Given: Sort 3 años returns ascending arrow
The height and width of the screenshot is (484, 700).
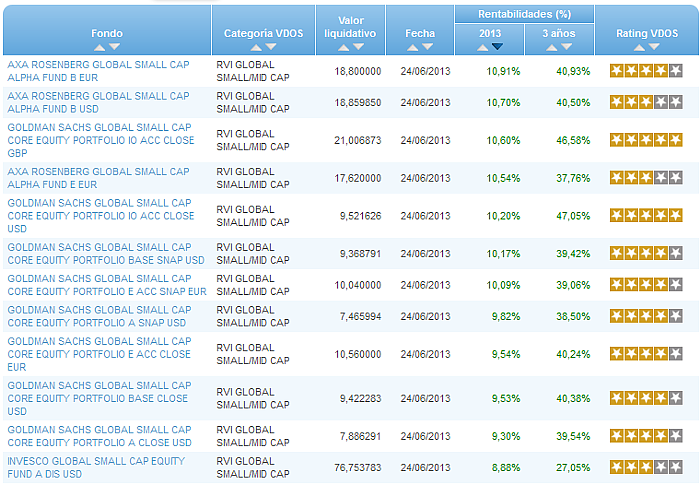Looking at the screenshot, I should [552, 47].
